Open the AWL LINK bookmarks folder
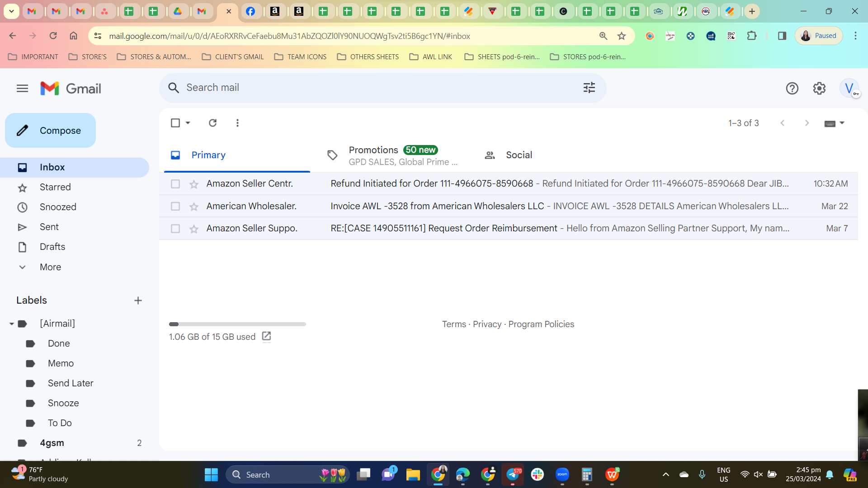 (x=431, y=57)
